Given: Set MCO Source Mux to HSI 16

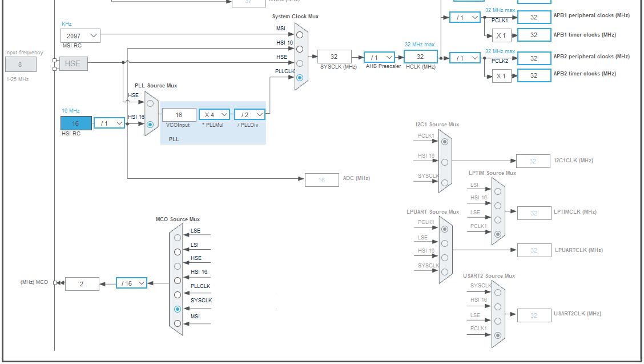Looking at the screenshot, I should pos(178,281).
